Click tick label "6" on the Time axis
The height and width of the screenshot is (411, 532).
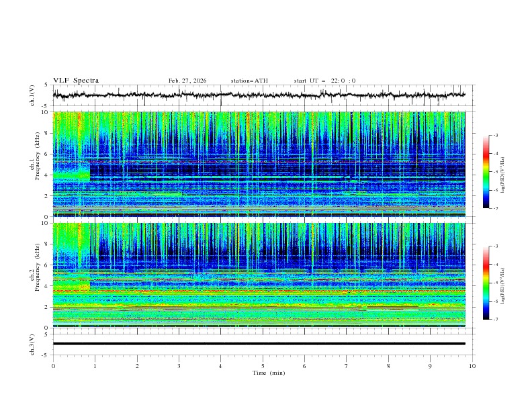(x=304, y=366)
